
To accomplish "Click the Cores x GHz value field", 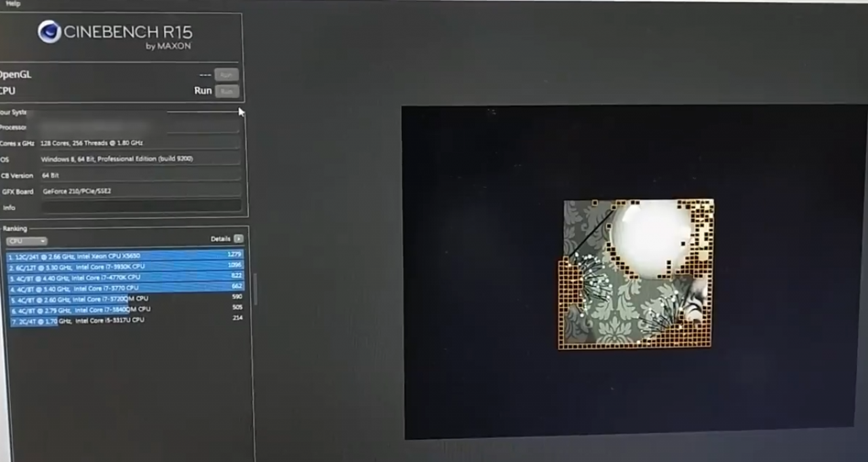I will [x=140, y=144].
